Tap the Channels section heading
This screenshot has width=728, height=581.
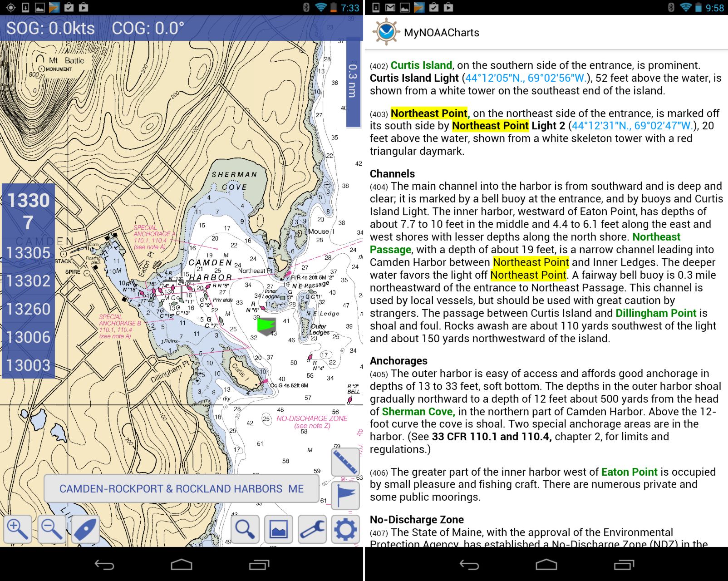pyautogui.click(x=392, y=174)
